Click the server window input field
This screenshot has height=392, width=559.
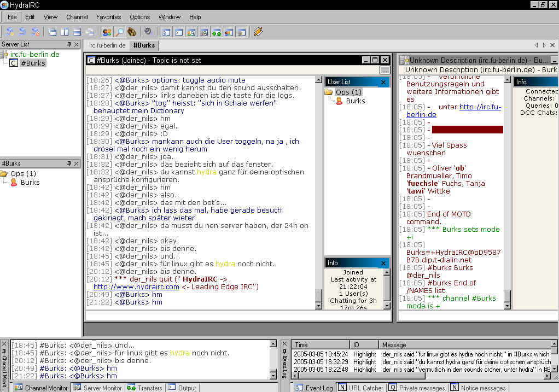[478, 316]
